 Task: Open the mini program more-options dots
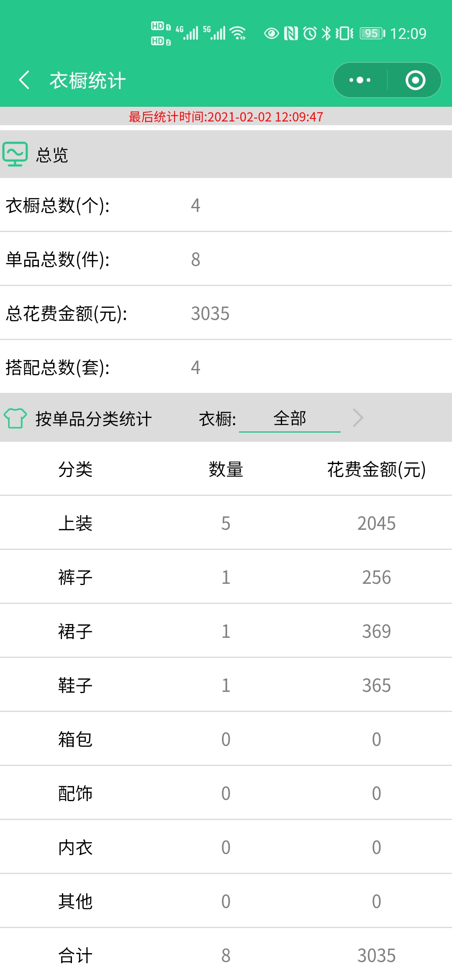coord(360,80)
